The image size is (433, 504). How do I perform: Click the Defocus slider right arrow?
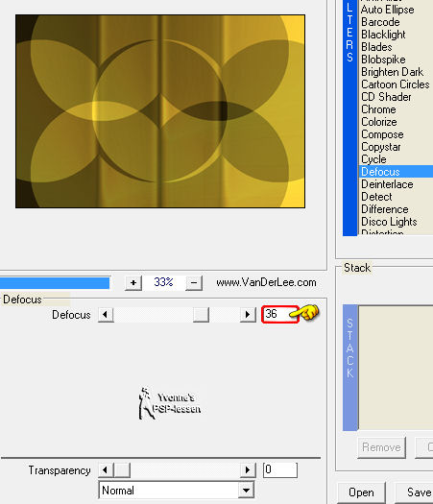[248, 314]
